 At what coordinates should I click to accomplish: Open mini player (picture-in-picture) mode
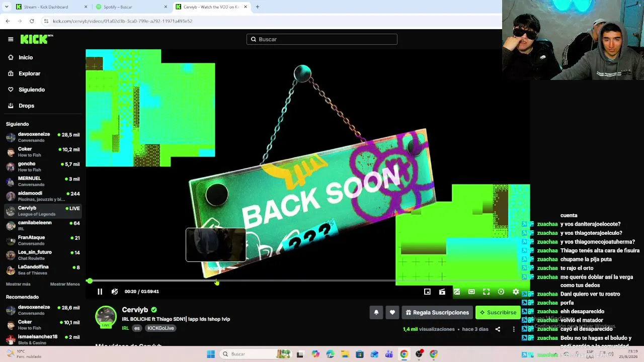point(427,292)
